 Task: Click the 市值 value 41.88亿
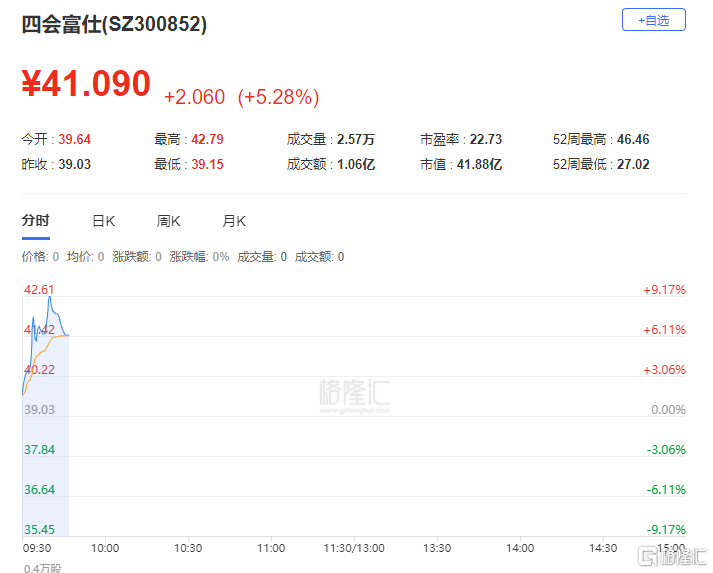point(479,164)
